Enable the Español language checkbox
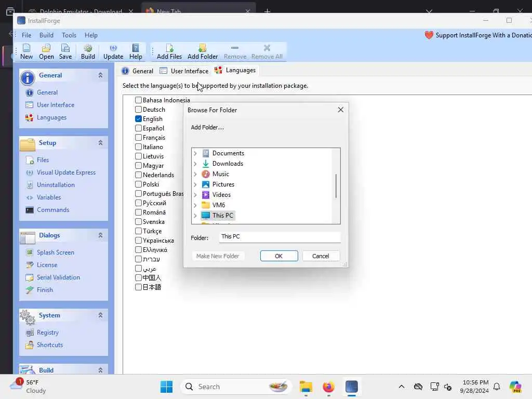 point(138,128)
